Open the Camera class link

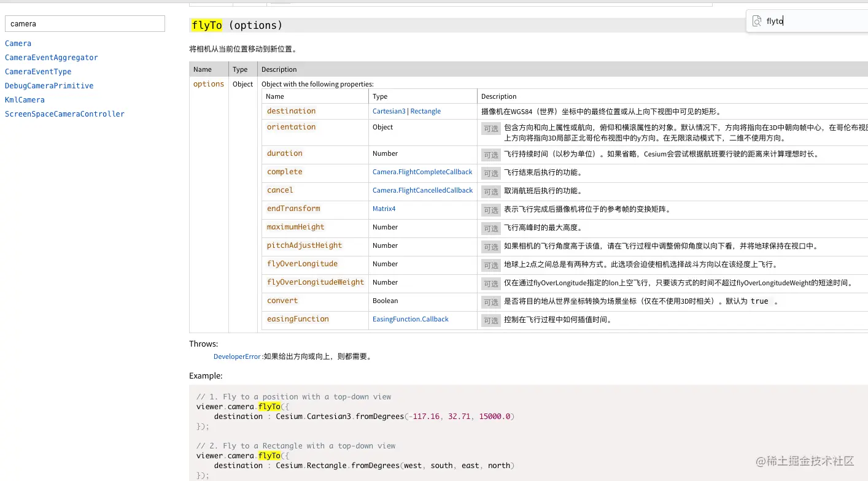click(18, 44)
